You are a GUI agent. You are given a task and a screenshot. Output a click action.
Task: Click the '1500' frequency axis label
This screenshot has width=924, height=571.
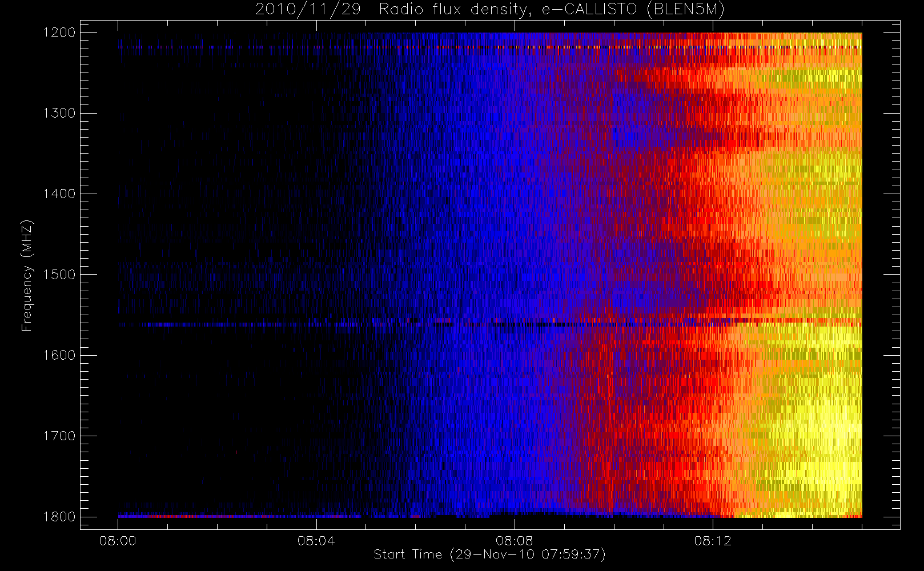[59, 275]
